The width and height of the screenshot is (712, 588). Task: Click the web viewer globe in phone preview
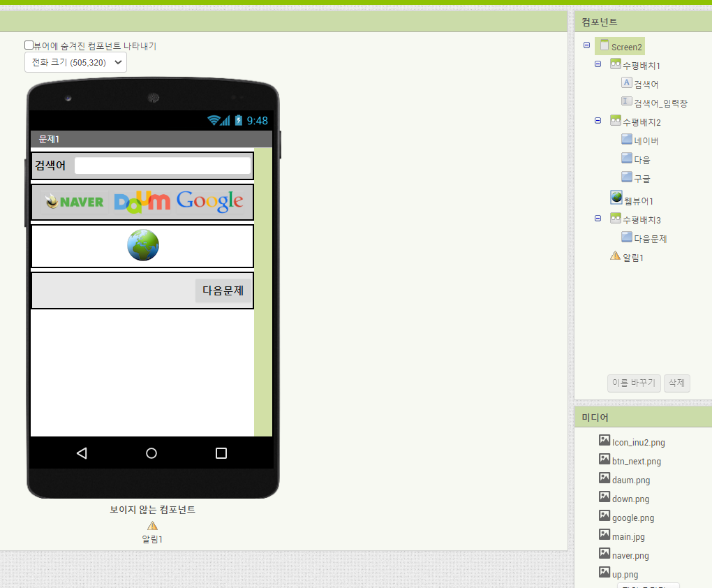pos(143,245)
